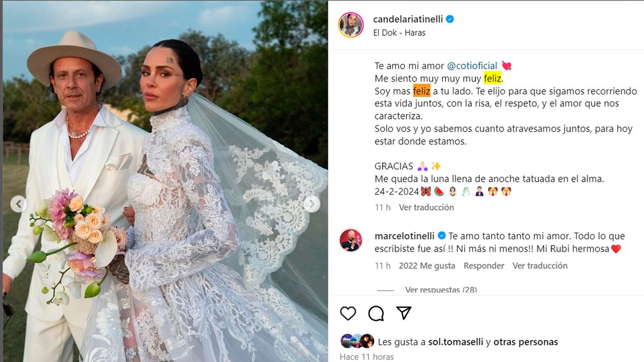Advance to next photo with right arrow
Viewport: 644px width, 362px height.
(x=312, y=204)
